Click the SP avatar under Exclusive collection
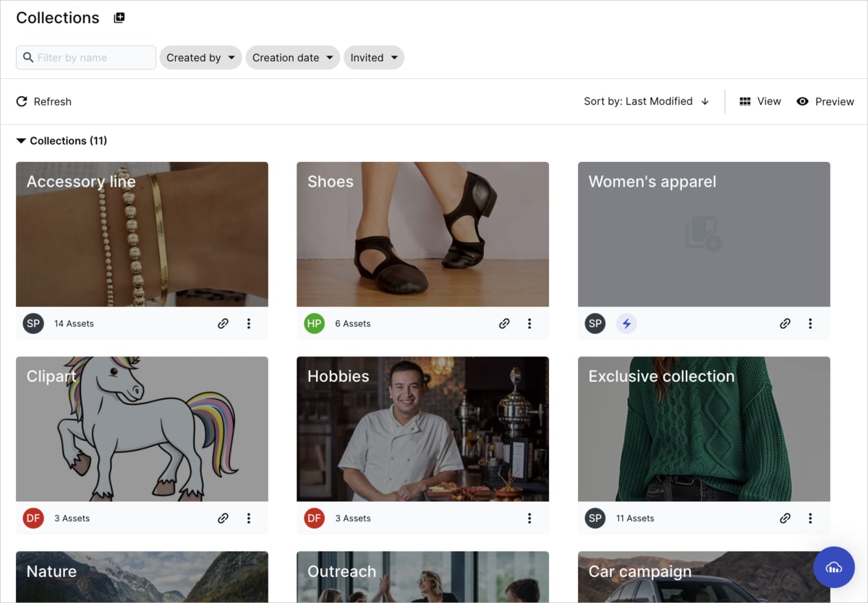This screenshot has height=603, width=868. click(595, 518)
